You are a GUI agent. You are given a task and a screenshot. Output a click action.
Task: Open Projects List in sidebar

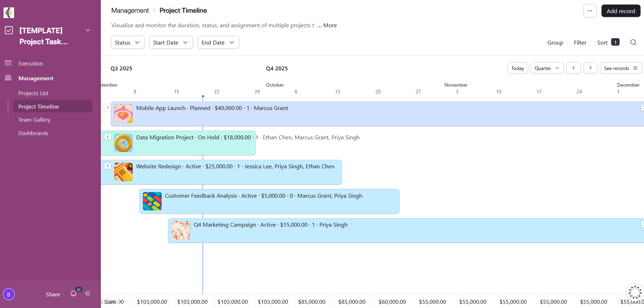(x=33, y=93)
